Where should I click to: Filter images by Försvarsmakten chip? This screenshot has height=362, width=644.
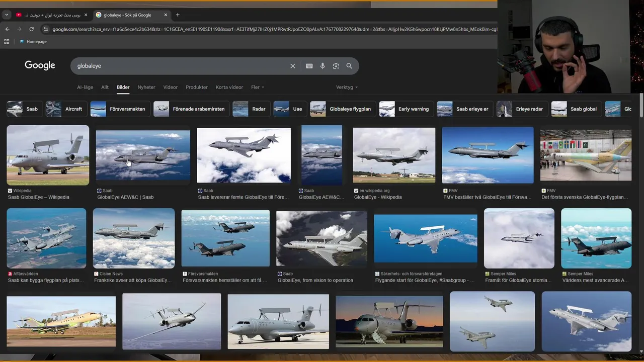pyautogui.click(x=120, y=109)
